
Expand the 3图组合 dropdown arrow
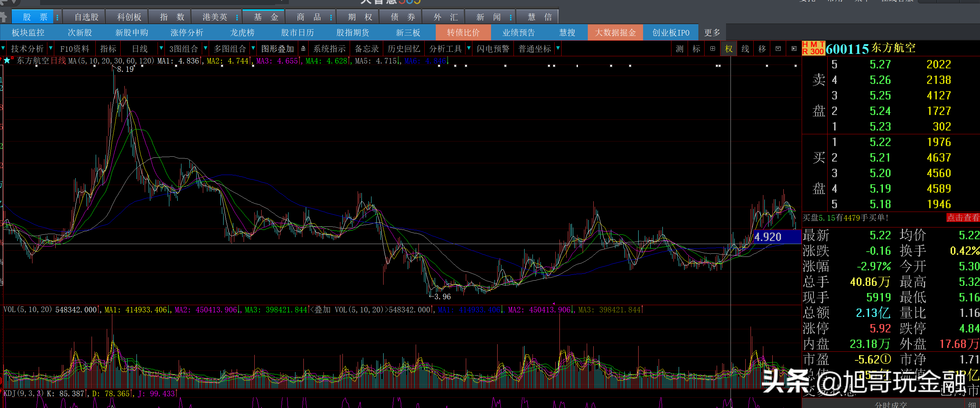[x=206, y=48]
